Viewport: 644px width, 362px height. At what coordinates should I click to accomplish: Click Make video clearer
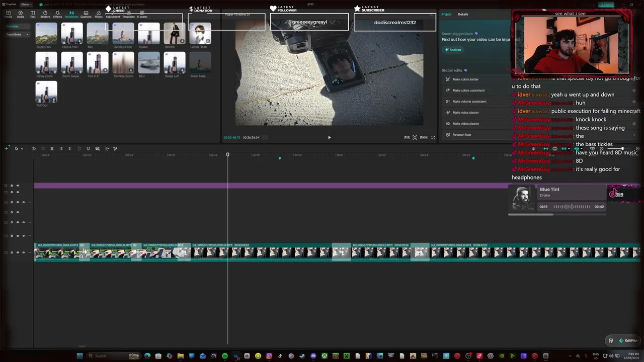click(x=466, y=124)
